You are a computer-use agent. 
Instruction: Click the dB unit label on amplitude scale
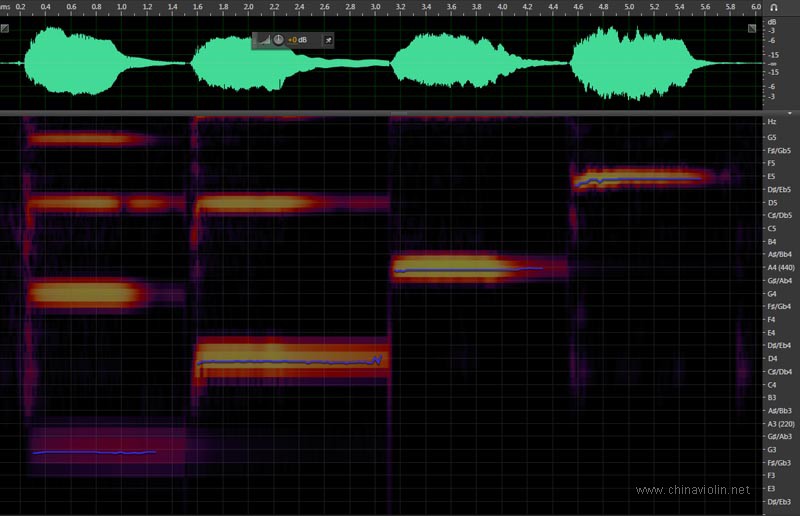771,21
